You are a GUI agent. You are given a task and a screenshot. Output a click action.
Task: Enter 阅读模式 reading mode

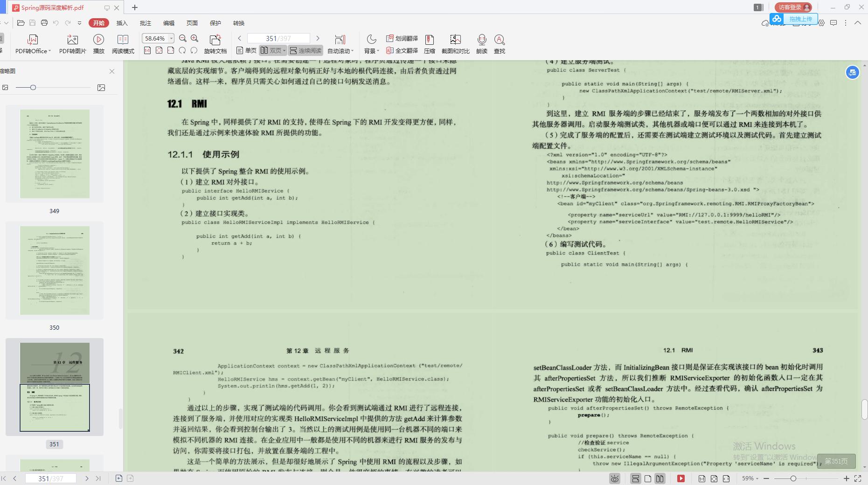tap(123, 43)
